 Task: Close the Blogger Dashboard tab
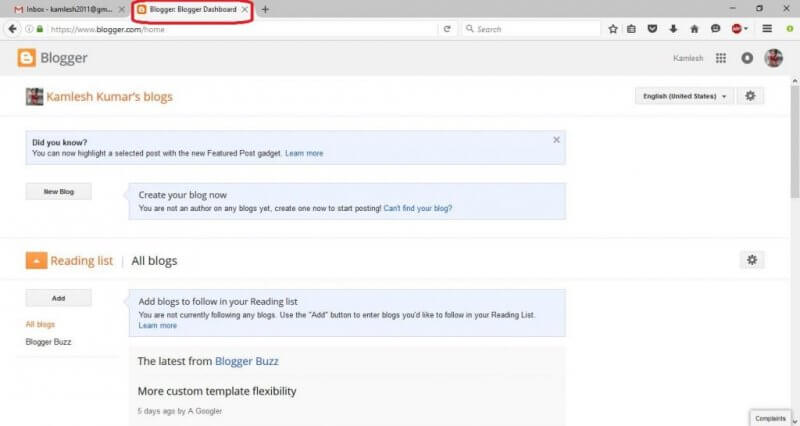tap(245, 9)
